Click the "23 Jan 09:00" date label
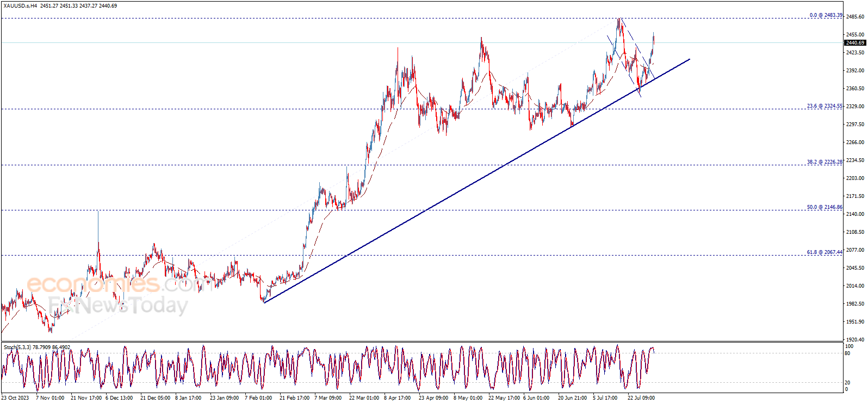Screen dimensions: 868x404 (x=224, y=398)
